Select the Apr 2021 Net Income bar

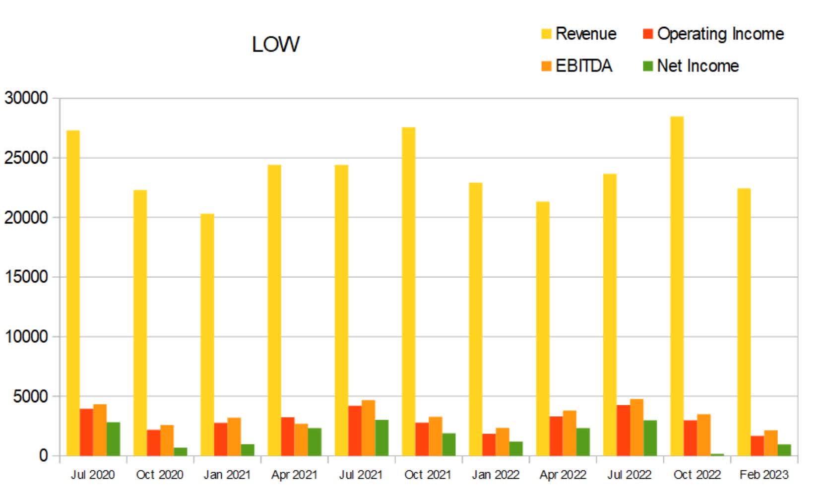point(315,442)
